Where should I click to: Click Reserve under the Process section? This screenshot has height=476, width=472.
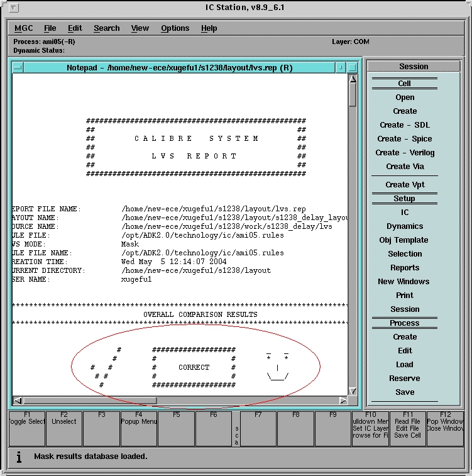[x=405, y=379]
